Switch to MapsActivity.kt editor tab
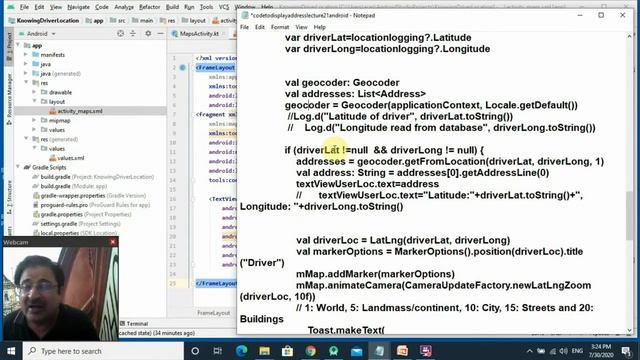This screenshot has height=360, width=640. [199, 33]
